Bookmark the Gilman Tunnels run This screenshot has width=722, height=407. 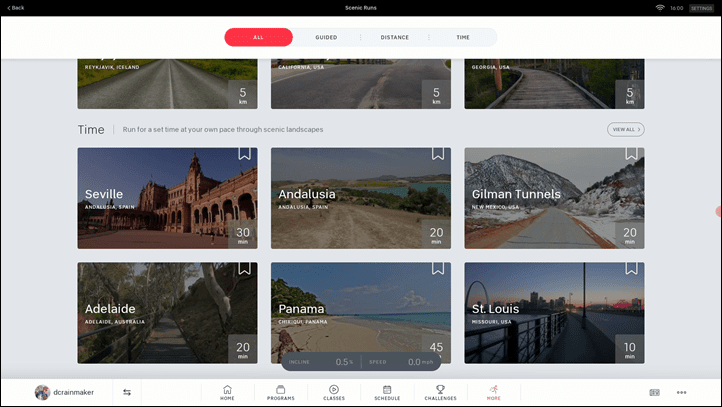pos(631,154)
